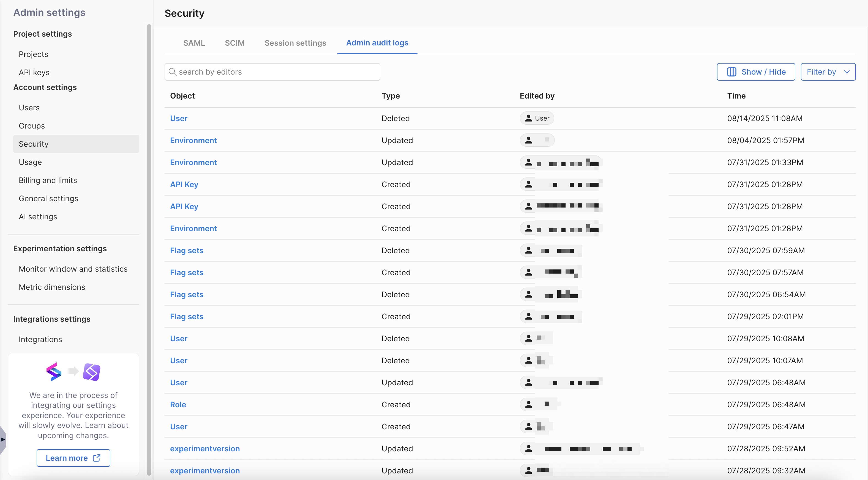Open the Session settings tab
868x480 pixels.
pyautogui.click(x=295, y=43)
